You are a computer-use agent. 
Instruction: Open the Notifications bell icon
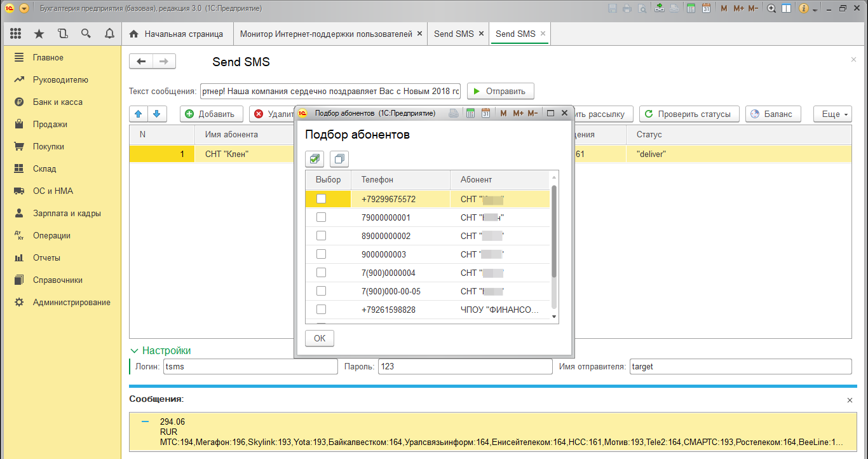(x=109, y=34)
